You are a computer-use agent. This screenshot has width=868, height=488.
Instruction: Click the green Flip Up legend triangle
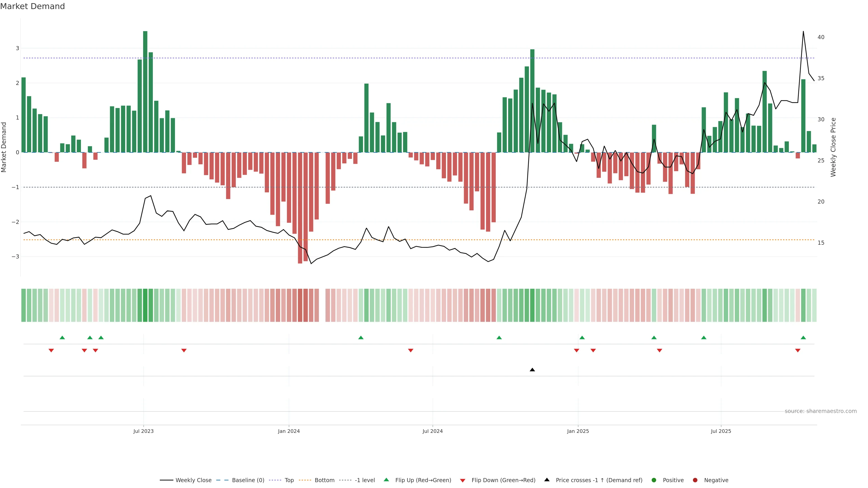point(386,480)
